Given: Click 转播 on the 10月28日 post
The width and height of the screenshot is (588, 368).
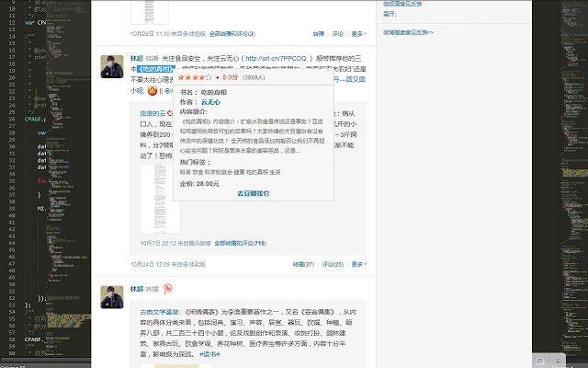Looking at the screenshot, I should [x=319, y=34].
